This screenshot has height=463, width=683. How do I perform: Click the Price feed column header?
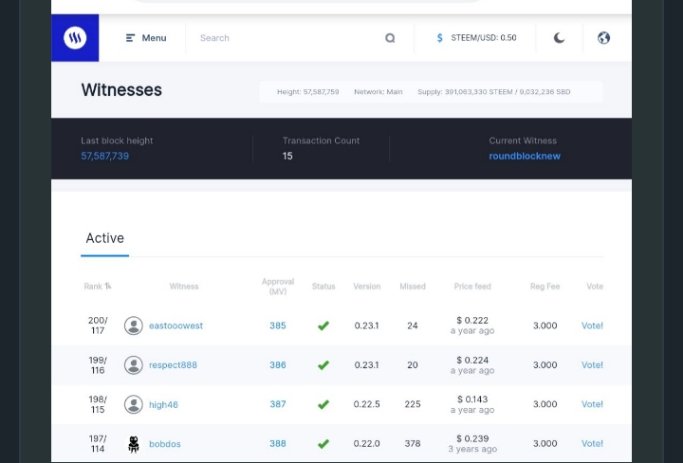pyautogui.click(x=472, y=286)
